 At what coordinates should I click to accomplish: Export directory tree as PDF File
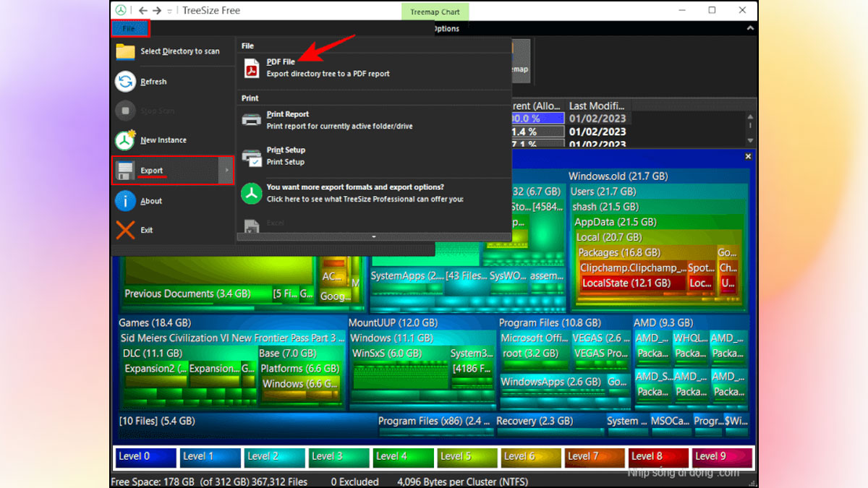373,68
